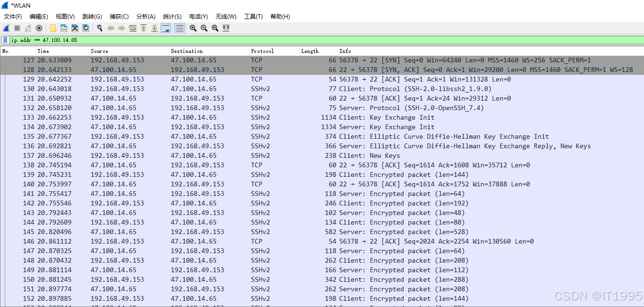Open capture options settings

(x=39, y=28)
